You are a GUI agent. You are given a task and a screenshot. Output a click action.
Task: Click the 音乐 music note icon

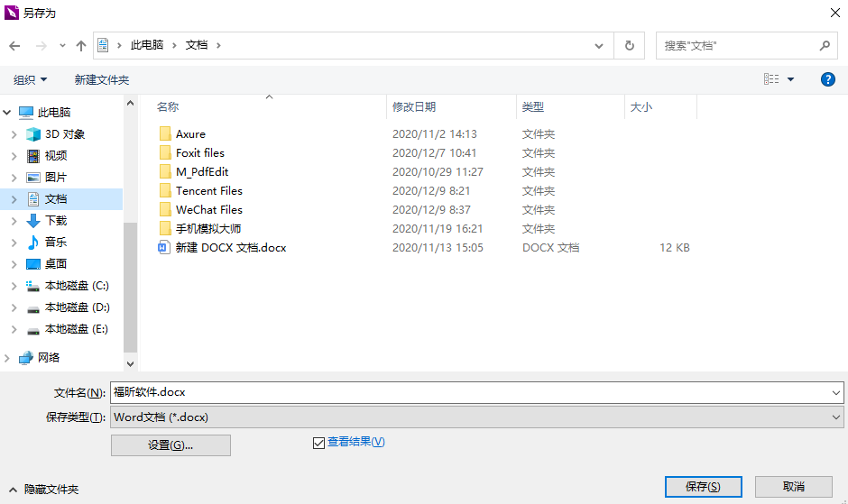(x=33, y=243)
